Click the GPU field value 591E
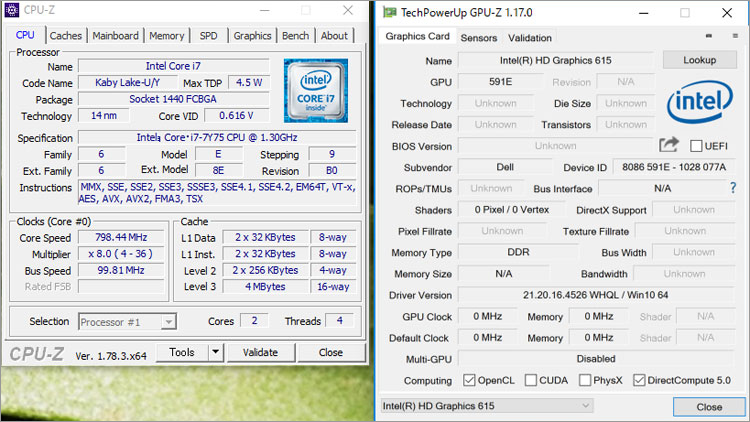Viewport: 750px width, 422px height. [500, 82]
